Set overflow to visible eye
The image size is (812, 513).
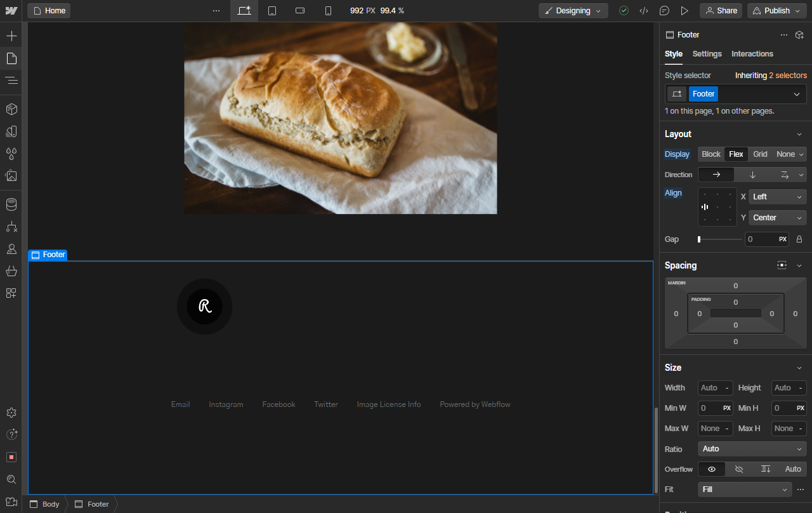pyautogui.click(x=712, y=469)
